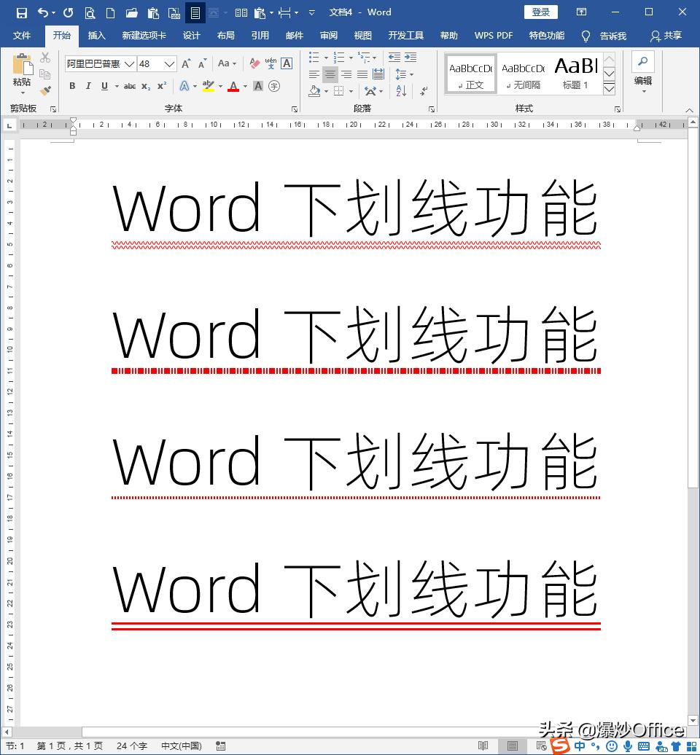The width and height of the screenshot is (700, 755).
Task: Click the strikethrough text icon
Action: (x=130, y=86)
